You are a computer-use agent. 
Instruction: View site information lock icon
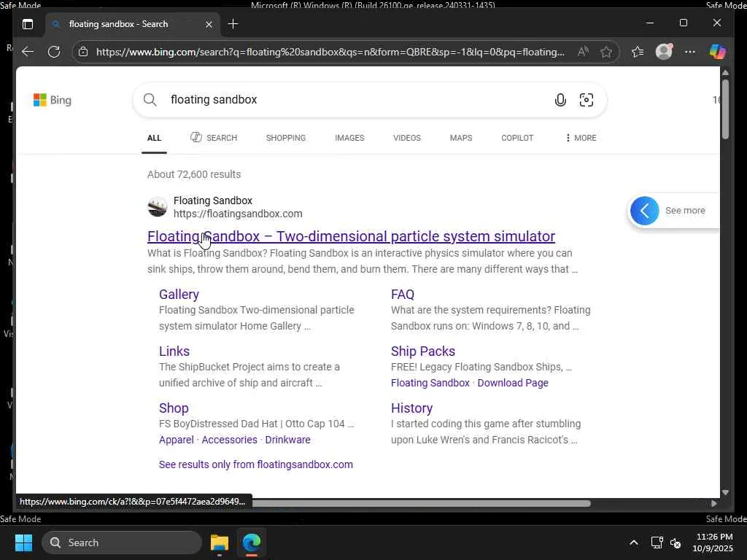(83, 52)
